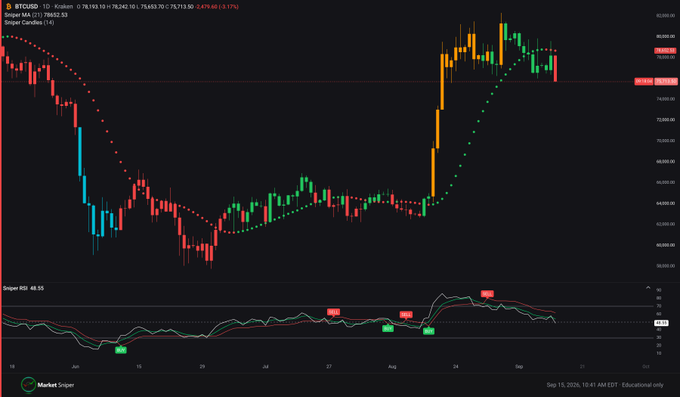Screen dimensions: 680x397
Task: Click the red 78,652.53 price axis label
Action: point(665,51)
